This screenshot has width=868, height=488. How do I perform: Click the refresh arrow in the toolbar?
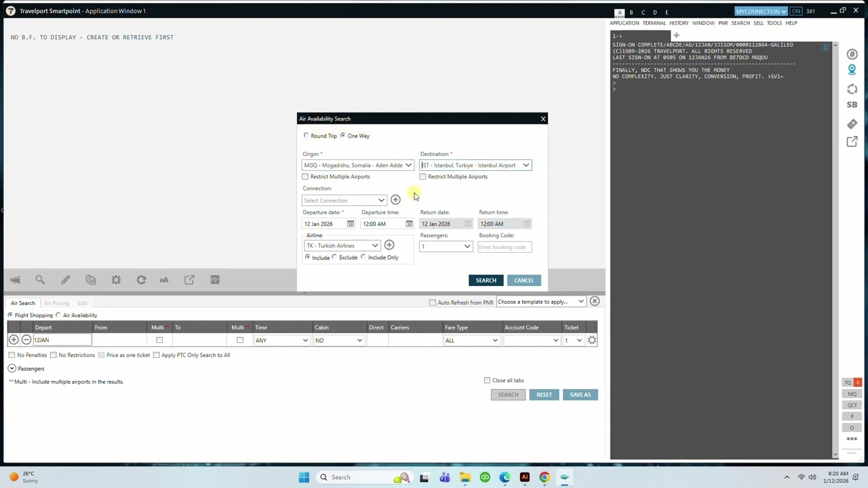coord(141,279)
